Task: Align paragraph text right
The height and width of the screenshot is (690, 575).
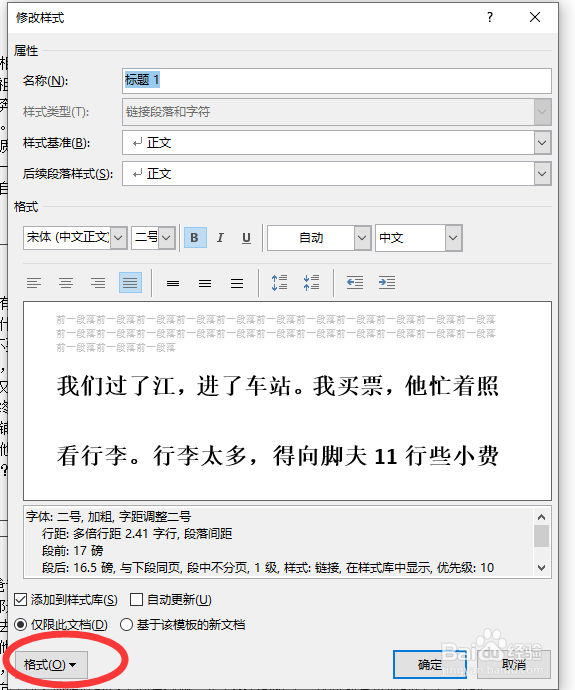Action: (98, 283)
